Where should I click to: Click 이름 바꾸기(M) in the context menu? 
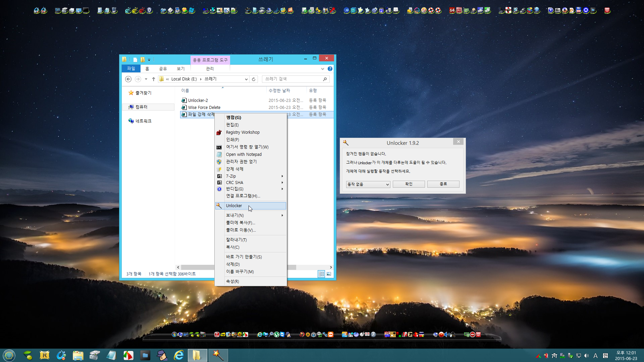pyautogui.click(x=251, y=272)
